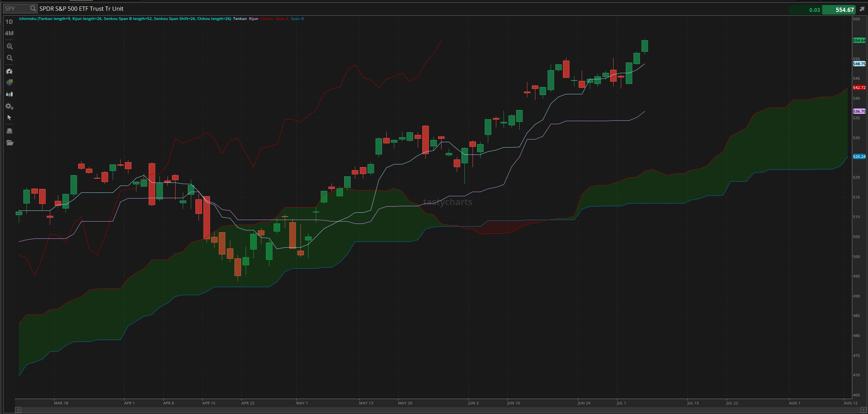Viewport: 868px width, 414px height.
Task: Click the Kijun legend label
Action: pos(254,18)
